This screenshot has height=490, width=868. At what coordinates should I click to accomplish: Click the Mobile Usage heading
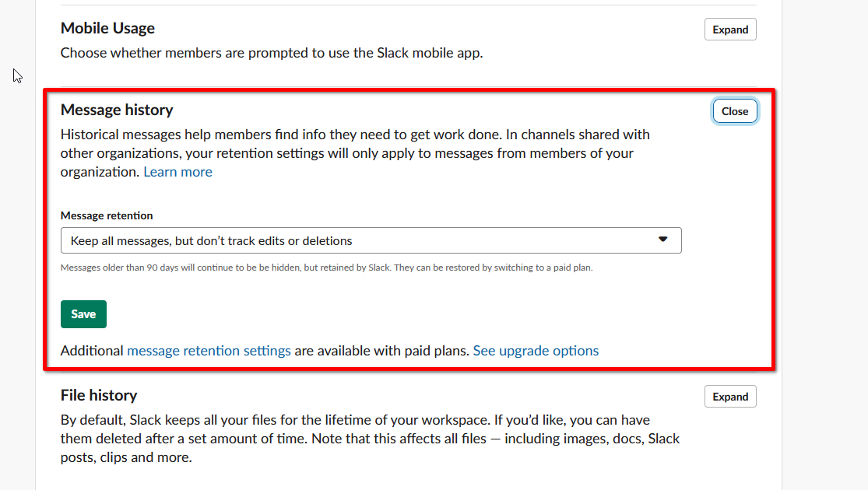click(x=107, y=28)
